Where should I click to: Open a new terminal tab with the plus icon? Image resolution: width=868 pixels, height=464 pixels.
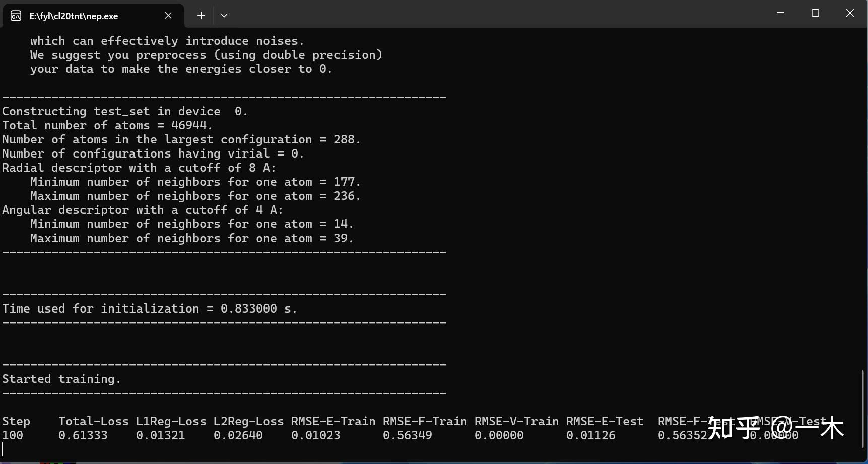pos(201,15)
